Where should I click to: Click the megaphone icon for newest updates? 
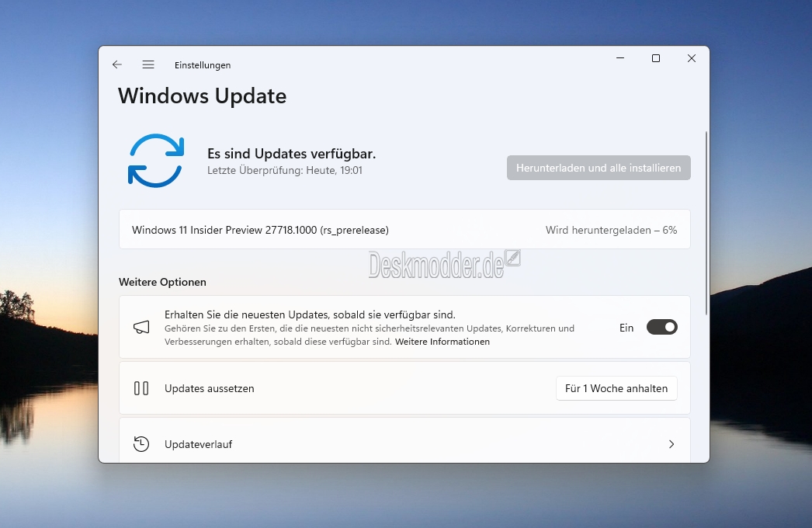[141, 327]
